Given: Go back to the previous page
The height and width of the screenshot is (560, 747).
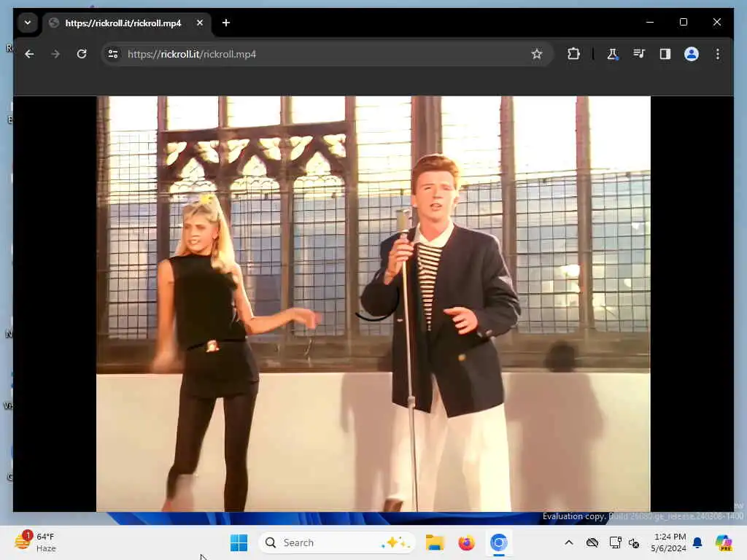Looking at the screenshot, I should (29, 54).
